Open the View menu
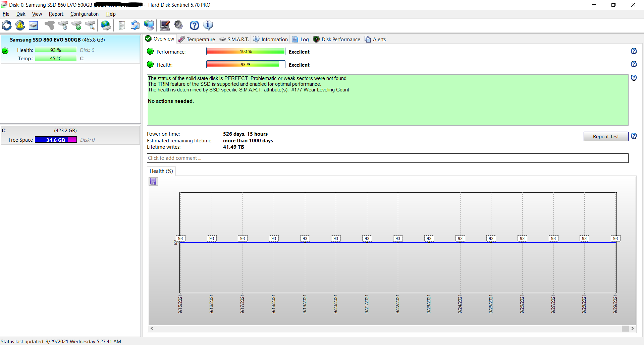Viewport: 644px width, 345px height. point(37,14)
